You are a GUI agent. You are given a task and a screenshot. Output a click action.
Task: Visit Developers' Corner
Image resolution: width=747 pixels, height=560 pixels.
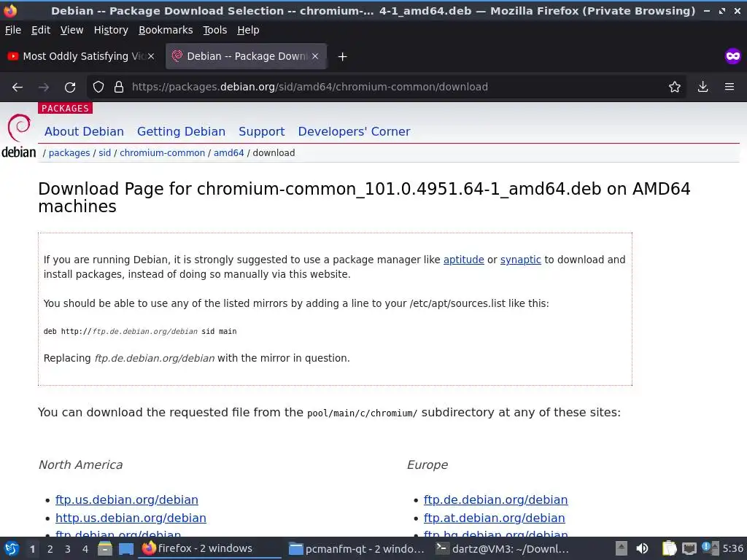tap(354, 131)
